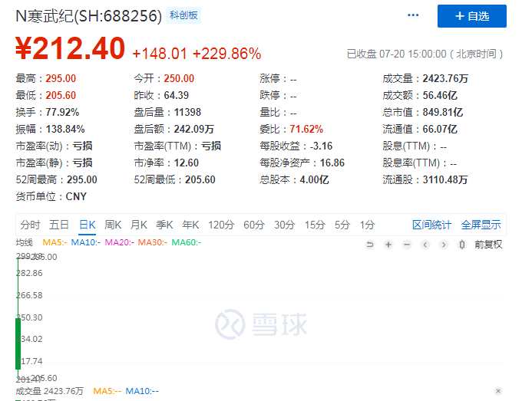Open 全屏显示 fullscreen chart view

coord(481,225)
